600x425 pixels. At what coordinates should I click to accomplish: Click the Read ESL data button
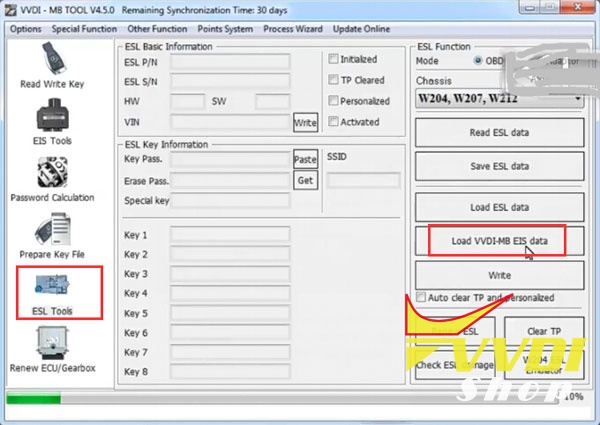[x=499, y=132]
